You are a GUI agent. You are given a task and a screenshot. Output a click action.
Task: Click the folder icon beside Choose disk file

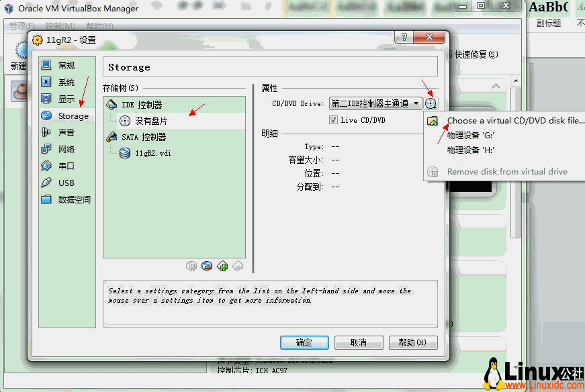pyautogui.click(x=433, y=121)
